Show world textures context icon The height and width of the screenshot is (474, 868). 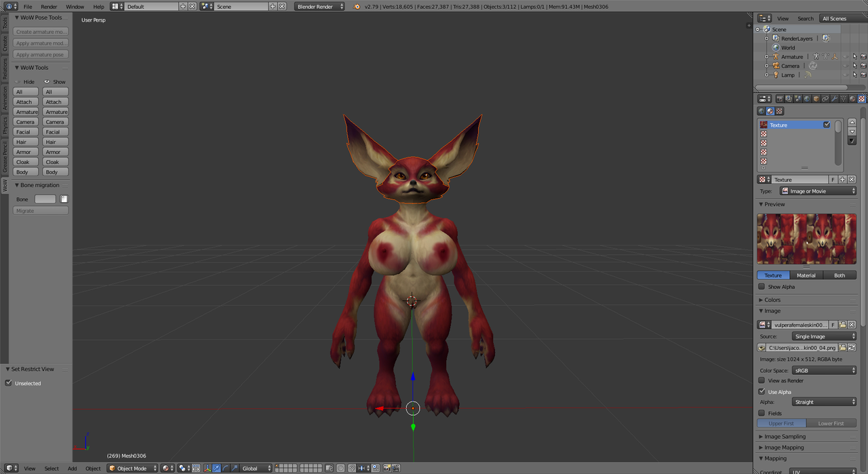762,111
